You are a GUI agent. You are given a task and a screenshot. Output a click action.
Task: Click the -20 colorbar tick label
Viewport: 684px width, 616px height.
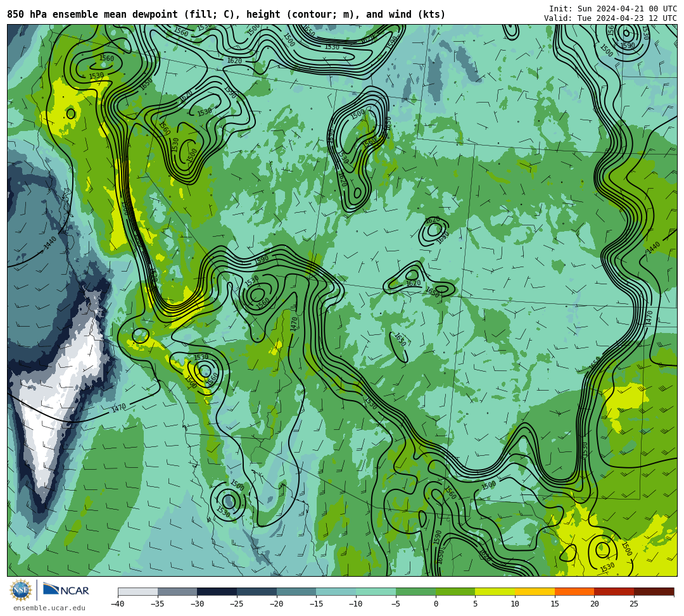[x=277, y=604]
